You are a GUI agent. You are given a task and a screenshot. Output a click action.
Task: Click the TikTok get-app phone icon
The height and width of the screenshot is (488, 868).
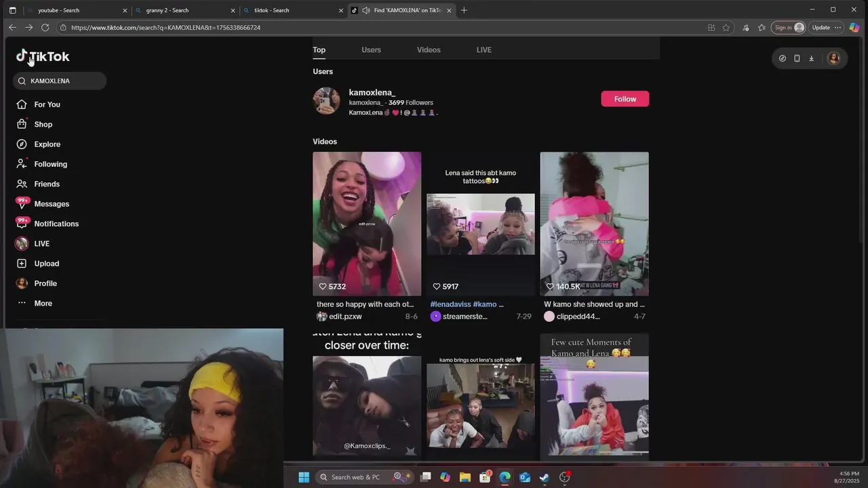coord(797,58)
